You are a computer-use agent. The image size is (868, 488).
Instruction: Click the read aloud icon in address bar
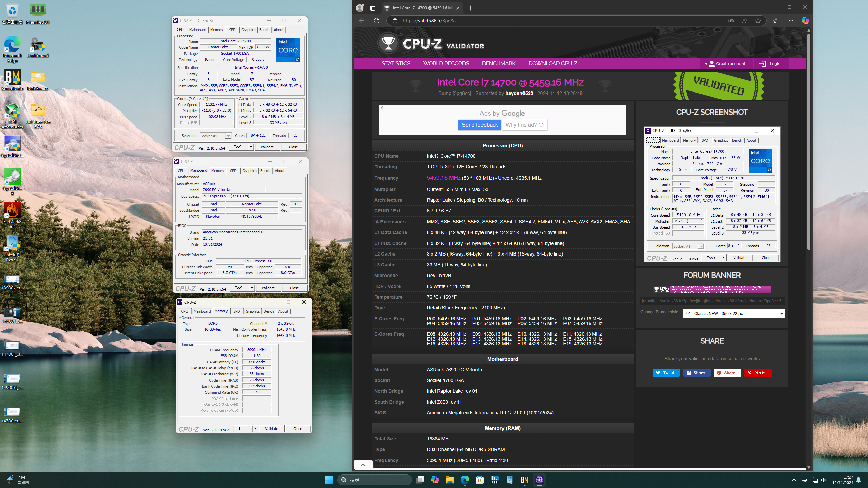click(x=744, y=21)
